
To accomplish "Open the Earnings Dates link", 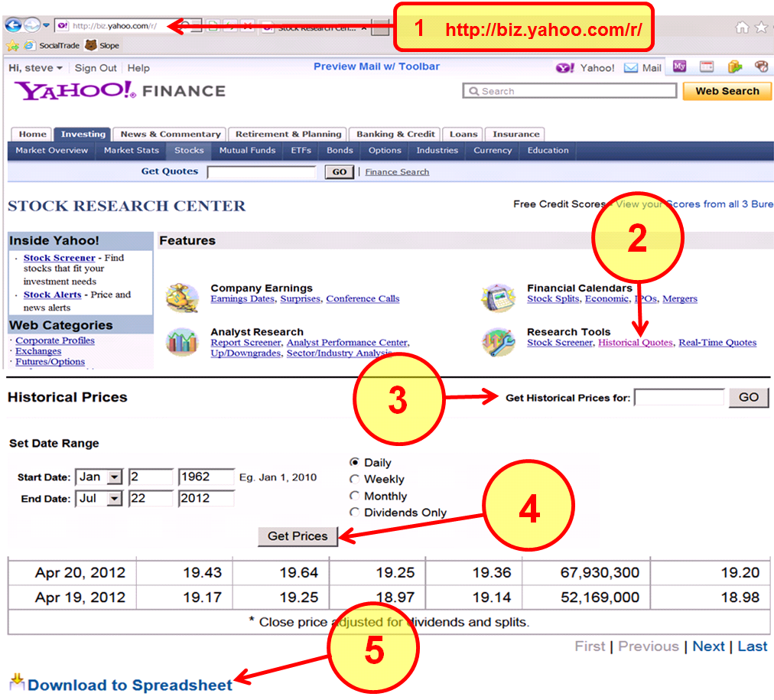I will pyautogui.click(x=242, y=298).
